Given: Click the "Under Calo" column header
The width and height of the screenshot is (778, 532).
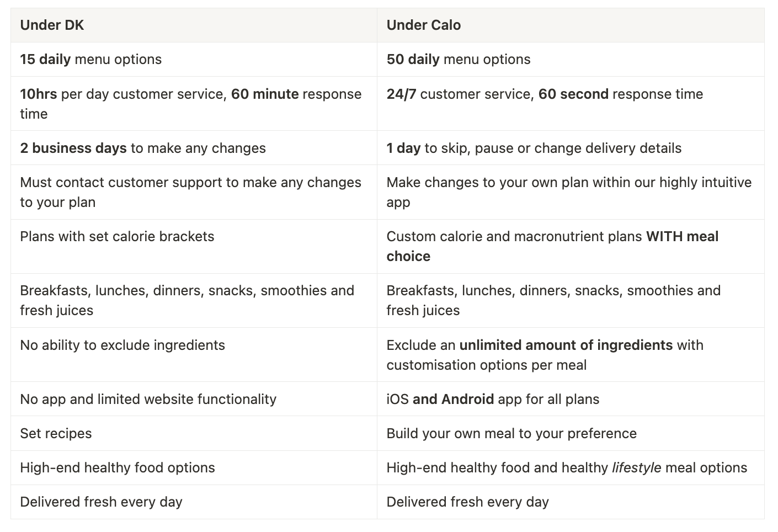Looking at the screenshot, I should coord(423,25).
